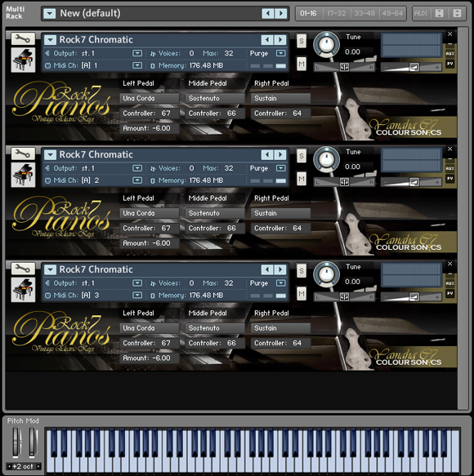Viewport: 474px width, 476px height.
Task: Switch to rack page 01-16
Action: tap(308, 13)
